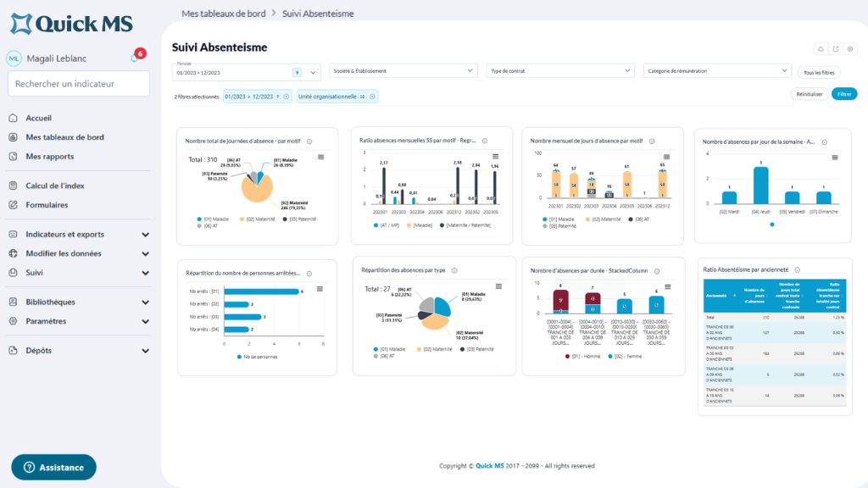Show info for Répartition des absences par type
868x488 pixels.
(454, 270)
